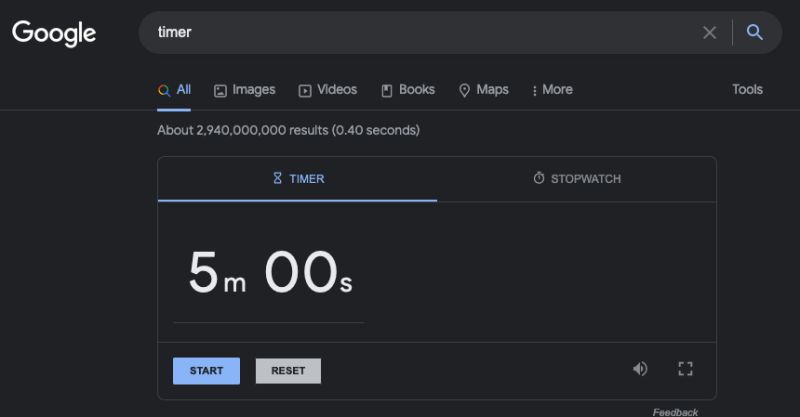This screenshot has height=417, width=800.
Task: Mute the timer sound via speaker icon
Action: [640, 369]
